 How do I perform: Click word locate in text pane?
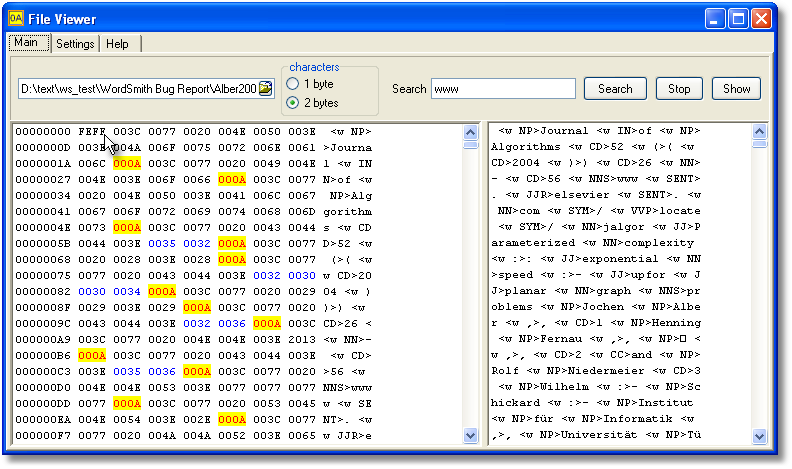click(x=680, y=211)
